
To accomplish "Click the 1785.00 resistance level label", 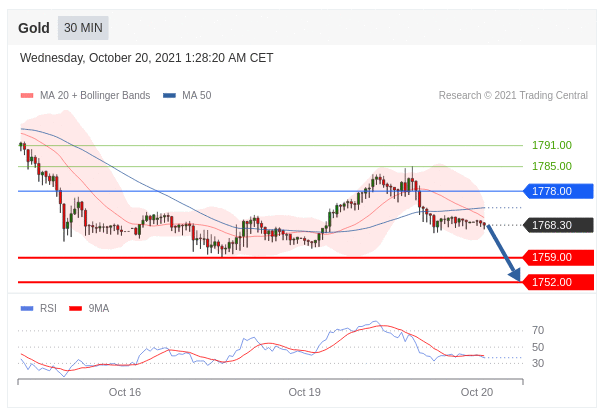I will (x=552, y=166).
